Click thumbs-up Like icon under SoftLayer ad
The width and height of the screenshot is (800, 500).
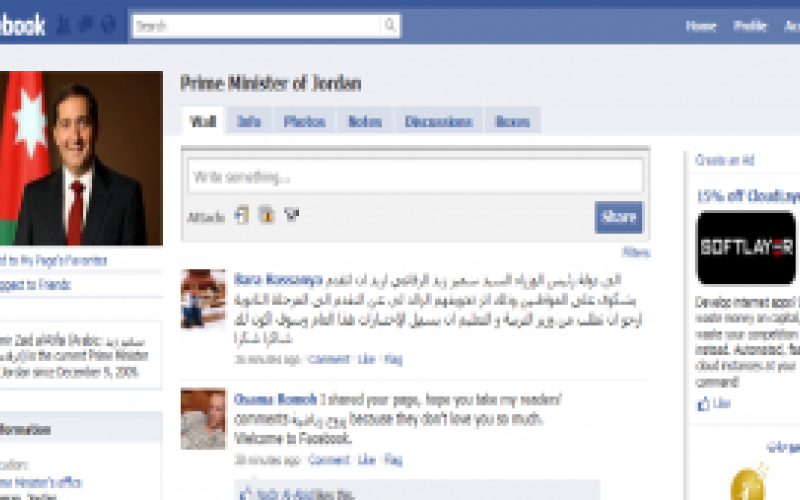tap(704, 404)
